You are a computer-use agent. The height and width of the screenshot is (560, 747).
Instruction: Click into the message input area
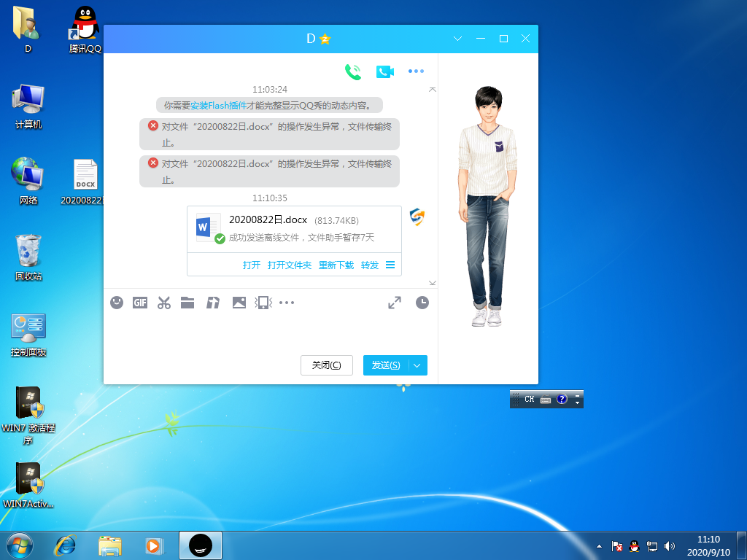coord(270,331)
